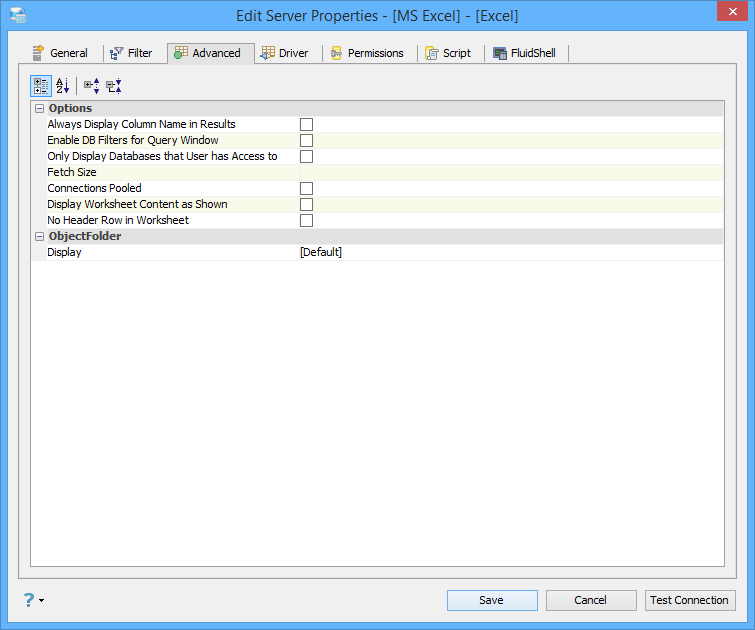
Task: Toggle Only Display Databases that User has Access to
Action: pyautogui.click(x=306, y=157)
